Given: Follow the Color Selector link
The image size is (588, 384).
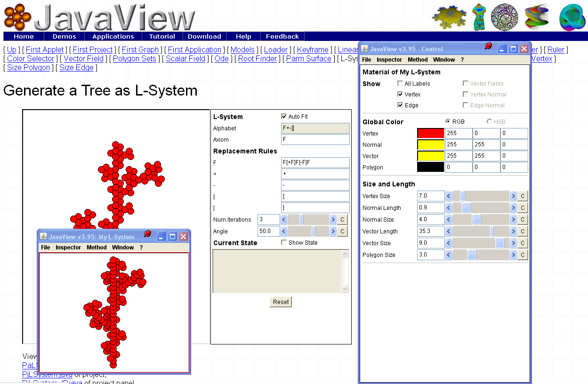Looking at the screenshot, I should [x=31, y=58].
